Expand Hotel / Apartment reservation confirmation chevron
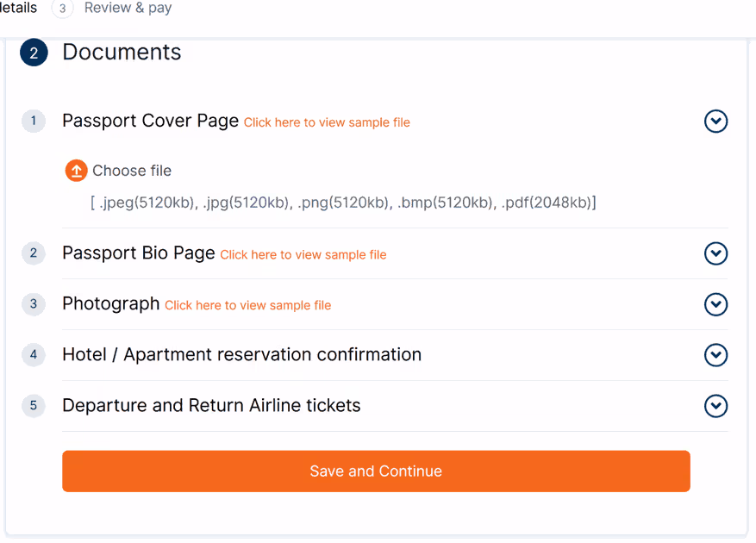 [x=715, y=355]
